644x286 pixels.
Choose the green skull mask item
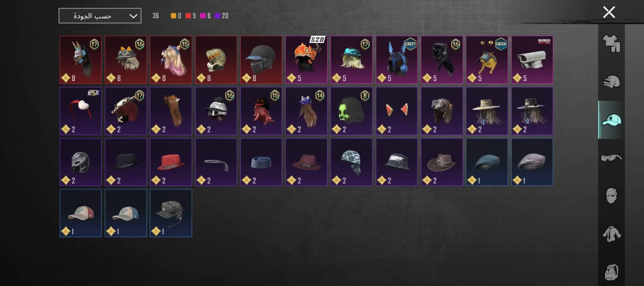click(352, 111)
